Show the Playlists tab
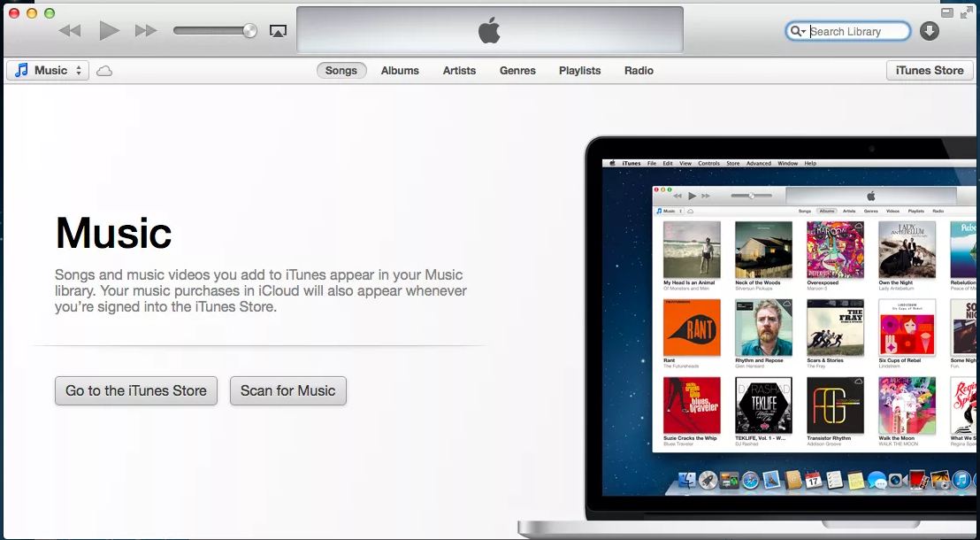The height and width of the screenshot is (540, 980). (579, 71)
